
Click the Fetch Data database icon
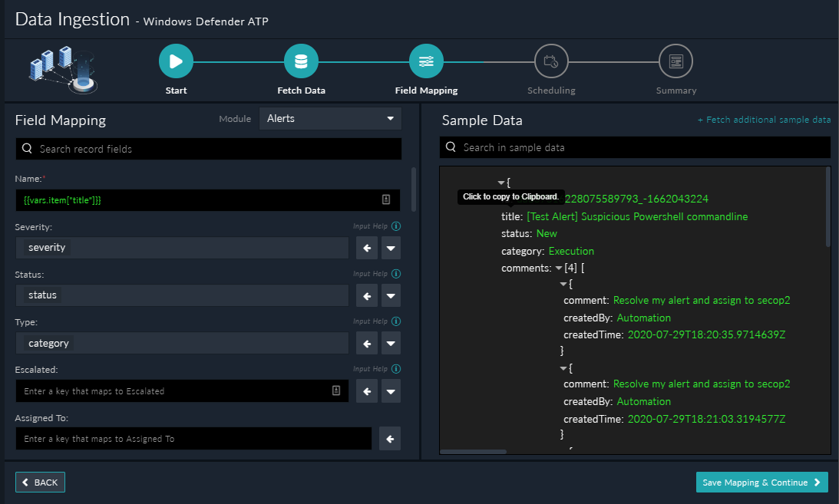click(301, 61)
